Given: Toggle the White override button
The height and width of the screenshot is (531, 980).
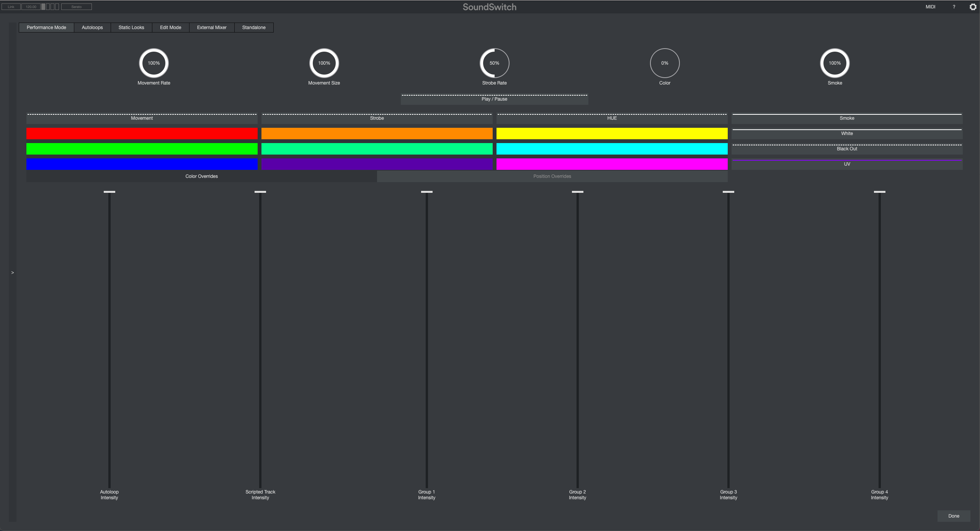Looking at the screenshot, I should (847, 134).
